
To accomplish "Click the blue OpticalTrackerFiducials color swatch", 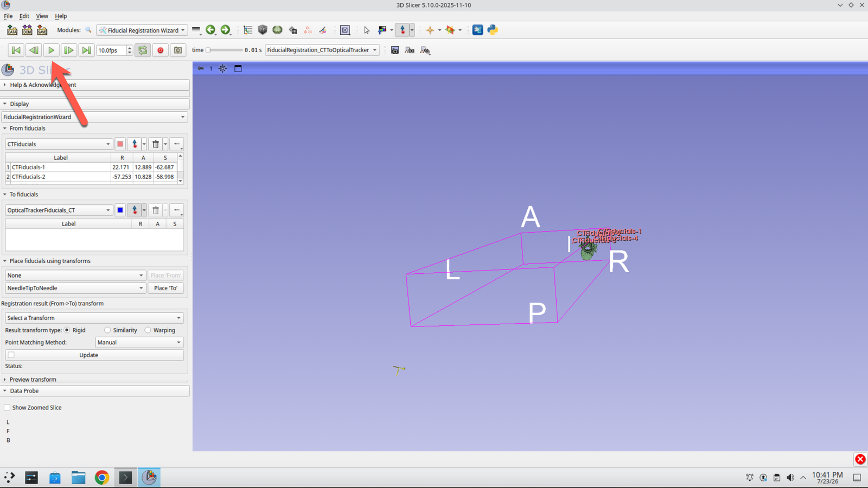I will click(x=120, y=210).
